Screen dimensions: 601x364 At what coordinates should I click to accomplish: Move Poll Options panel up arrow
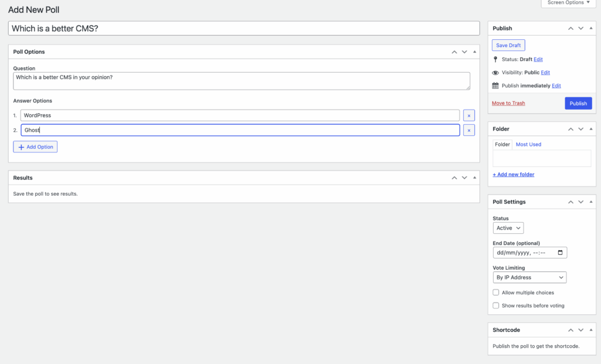point(454,52)
